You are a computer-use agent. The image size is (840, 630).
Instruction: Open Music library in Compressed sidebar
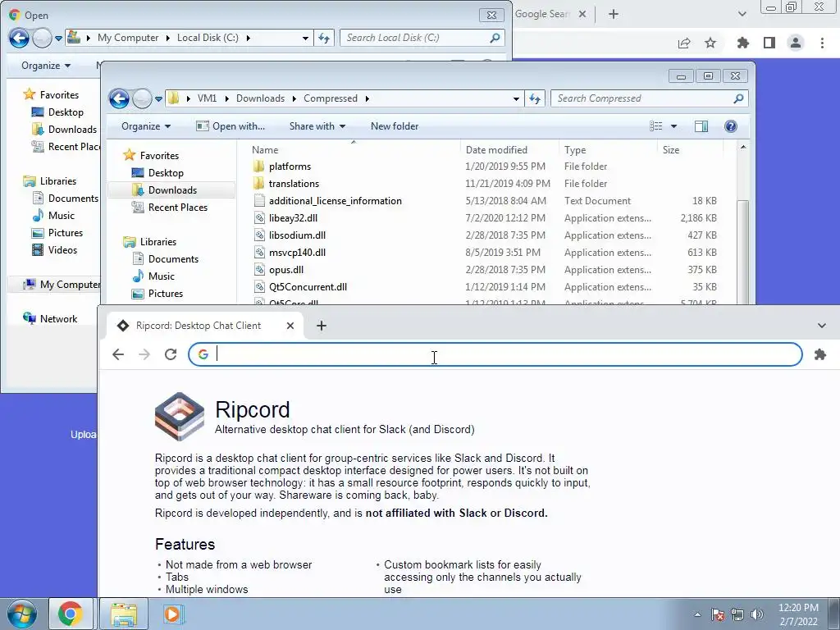click(x=162, y=276)
